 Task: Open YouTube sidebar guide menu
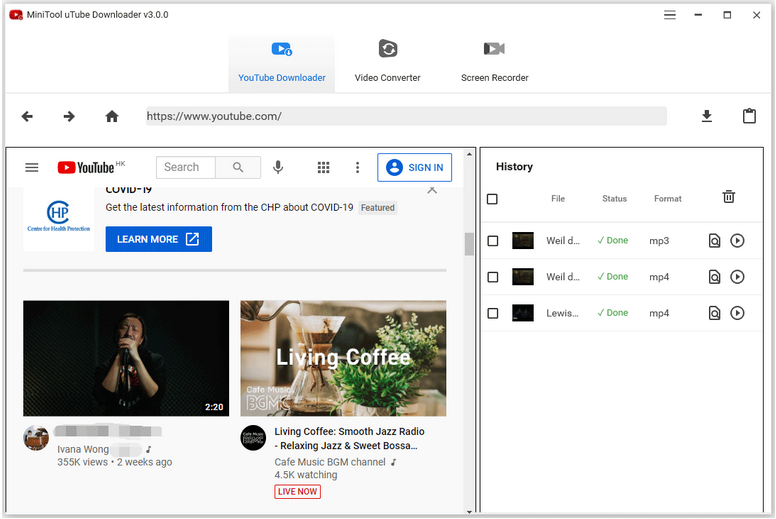[x=32, y=168]
